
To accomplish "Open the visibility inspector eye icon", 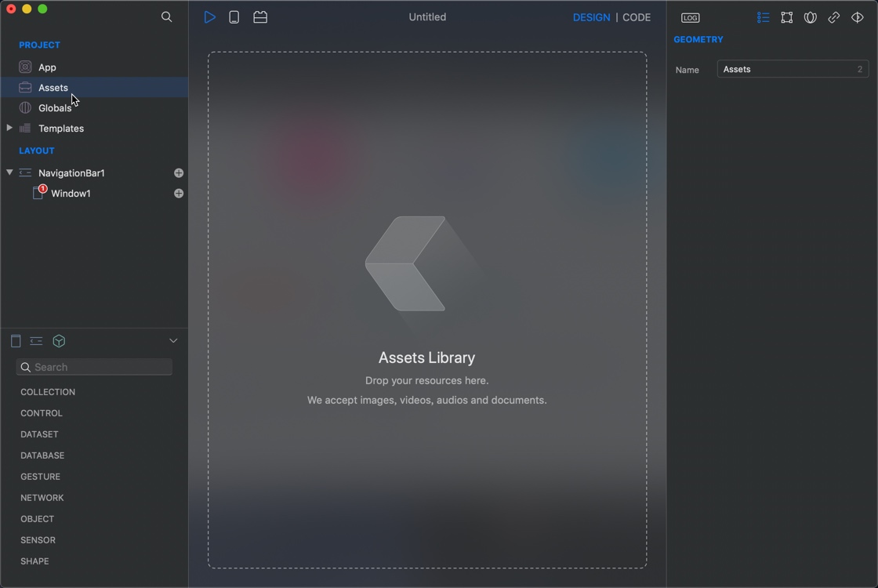I will 857,16.
